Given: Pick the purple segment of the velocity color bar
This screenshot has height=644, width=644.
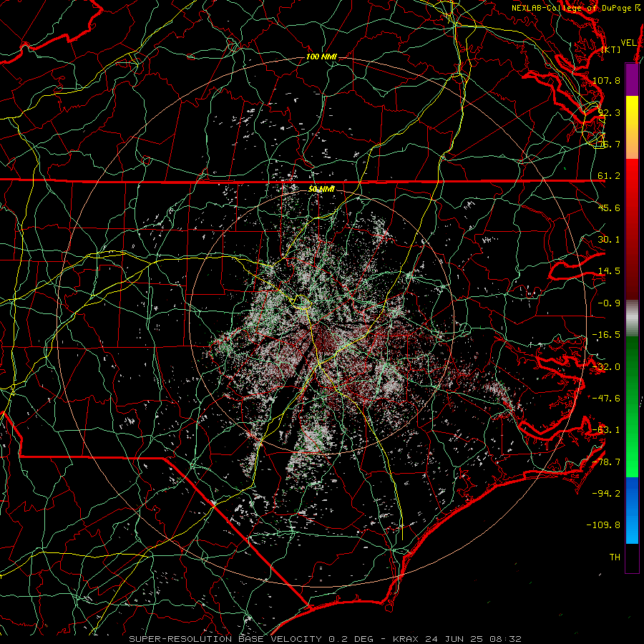Looking at the screenshot, I should click(x=632, y=79).
